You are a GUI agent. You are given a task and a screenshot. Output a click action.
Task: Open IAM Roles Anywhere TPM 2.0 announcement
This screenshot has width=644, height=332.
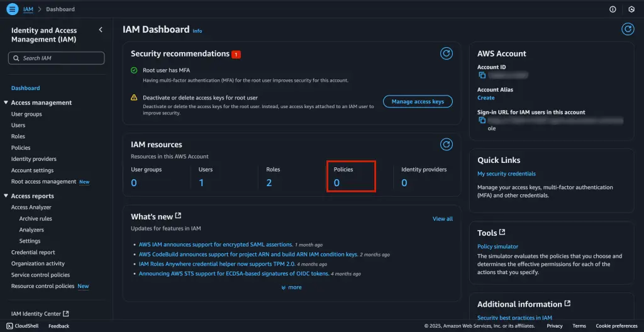[217, 264]
